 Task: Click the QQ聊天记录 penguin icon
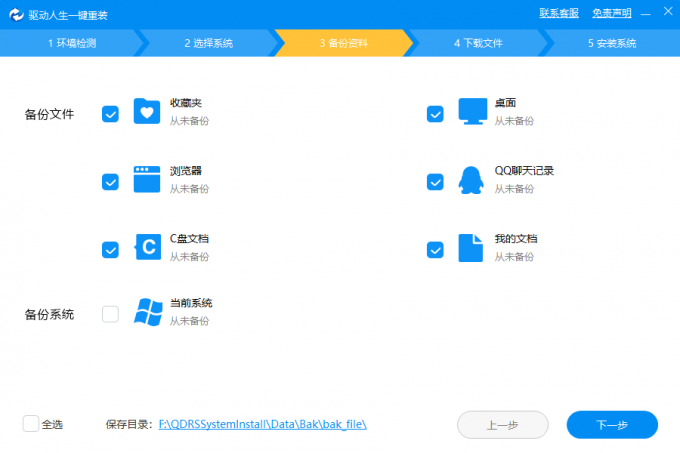point(472,180)
